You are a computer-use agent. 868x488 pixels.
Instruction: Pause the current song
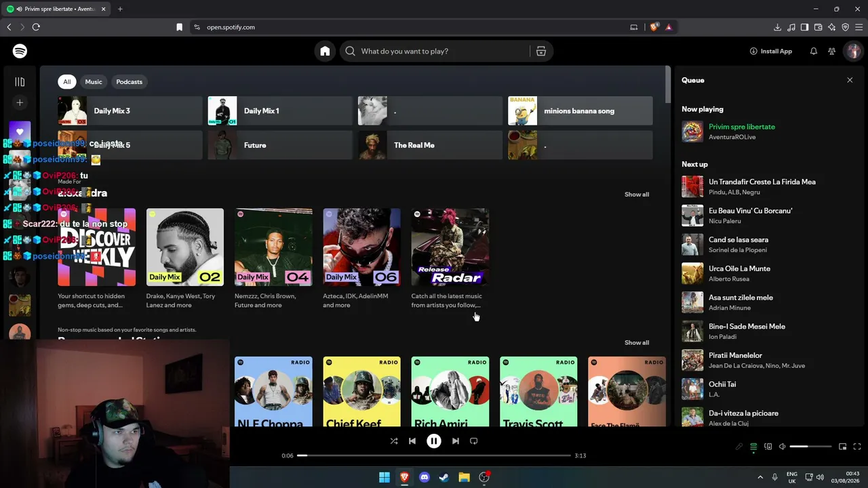coord(434,441)
